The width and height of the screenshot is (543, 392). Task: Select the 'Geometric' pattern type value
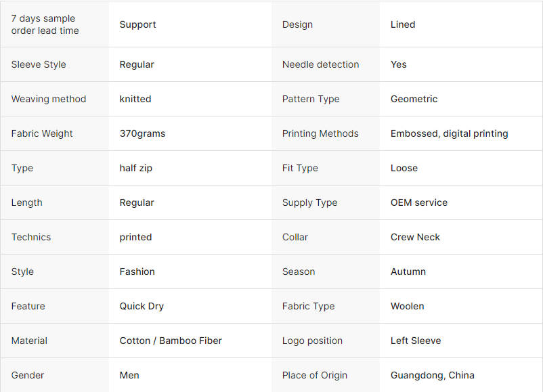coord(414,99)
